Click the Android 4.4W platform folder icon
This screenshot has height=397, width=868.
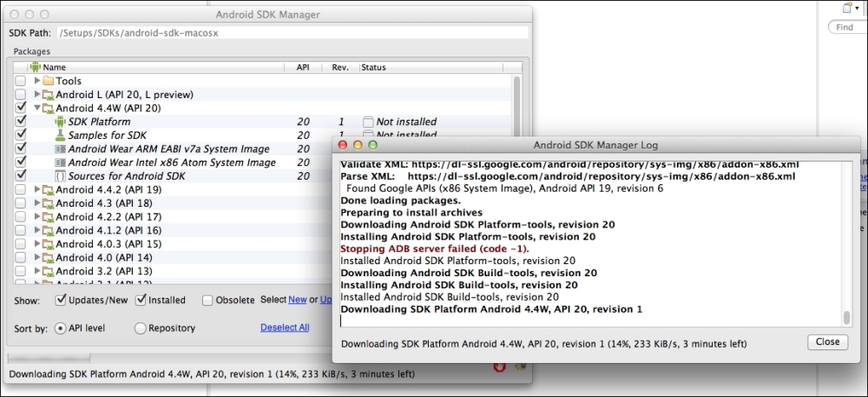tap(48, 108)
